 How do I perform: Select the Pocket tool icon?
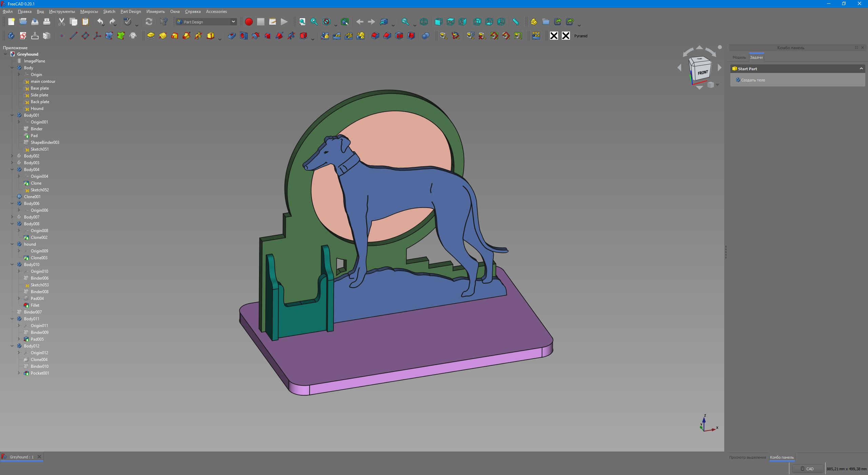pos(232,36)
